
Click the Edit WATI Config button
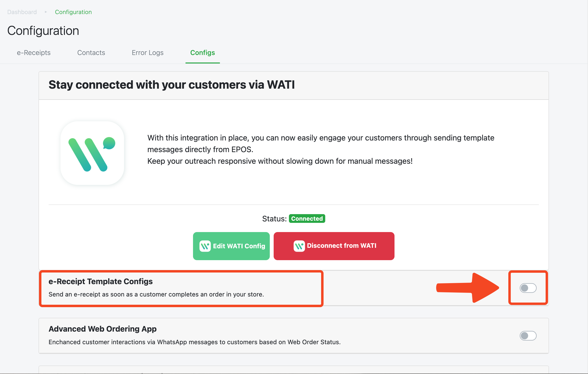[x=231, y=246]
